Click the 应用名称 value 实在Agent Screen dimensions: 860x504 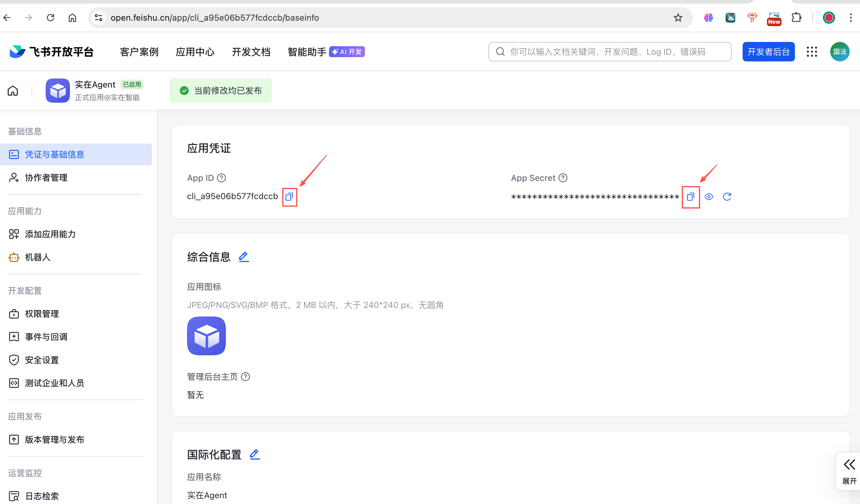pos(207,495)
